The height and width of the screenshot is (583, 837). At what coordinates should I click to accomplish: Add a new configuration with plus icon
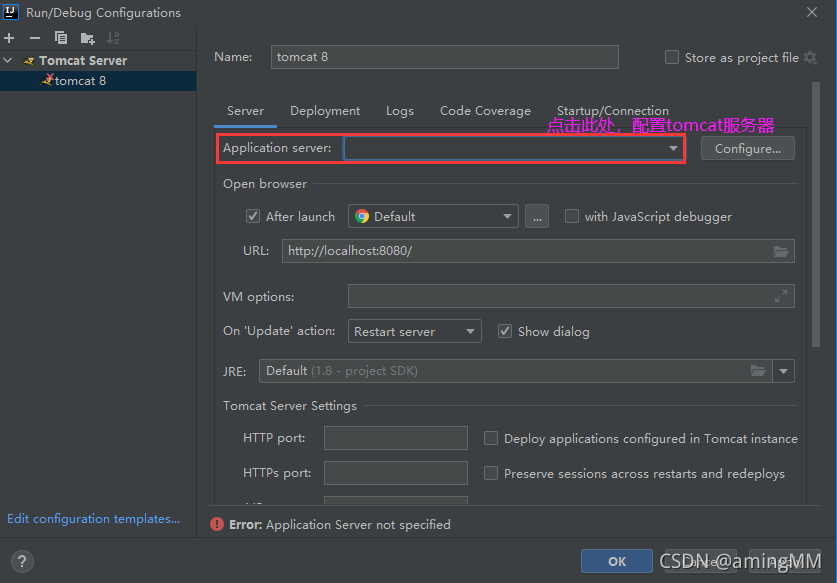(x=9, y=38)
